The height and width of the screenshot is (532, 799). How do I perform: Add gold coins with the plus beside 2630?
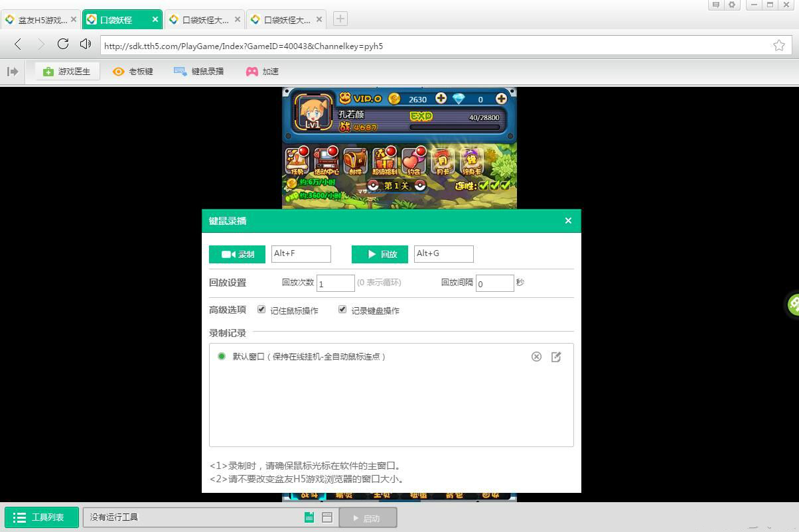441,99
